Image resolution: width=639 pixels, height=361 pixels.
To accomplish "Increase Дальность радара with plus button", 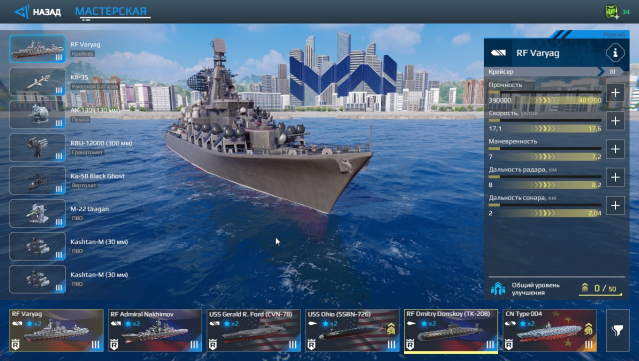I will click(x=615, y=177).
